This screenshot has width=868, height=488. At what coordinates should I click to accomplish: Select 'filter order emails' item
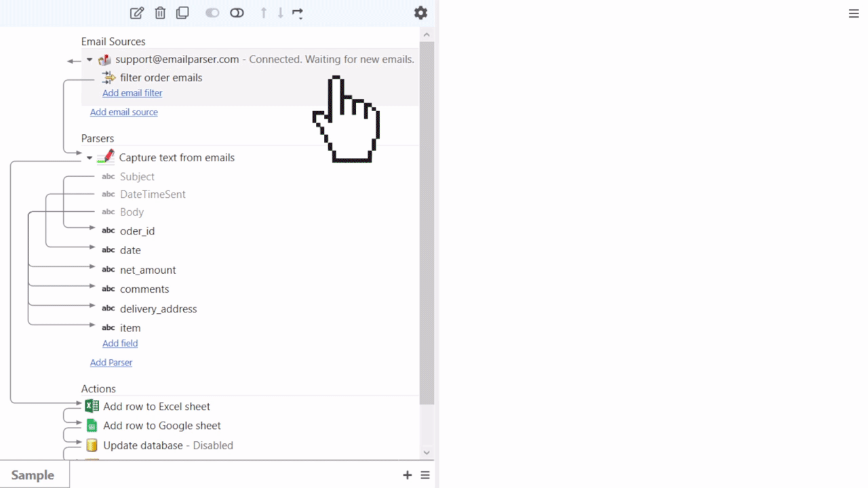point(161,78)
